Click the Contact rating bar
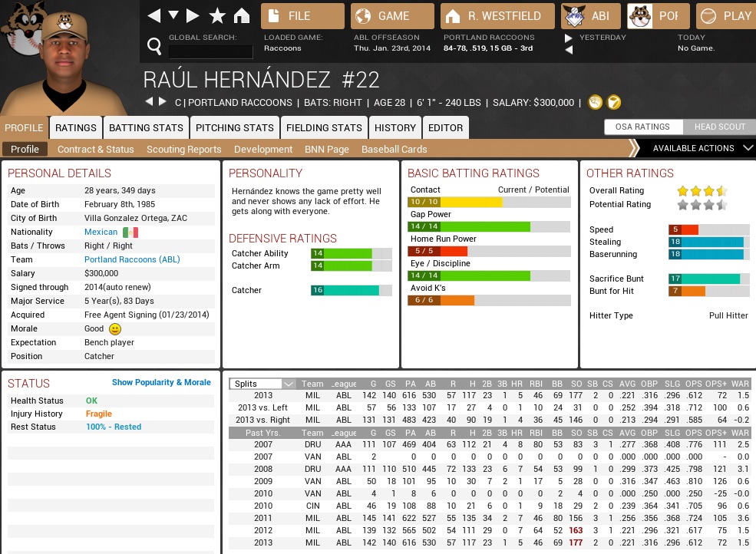 click(489, 203)
